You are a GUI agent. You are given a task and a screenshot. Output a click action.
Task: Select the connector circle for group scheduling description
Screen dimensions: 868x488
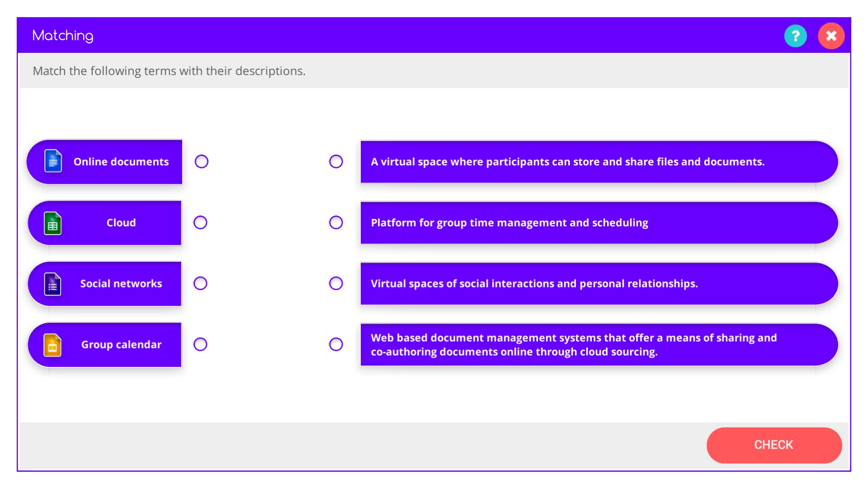click(x=336, y=222)
